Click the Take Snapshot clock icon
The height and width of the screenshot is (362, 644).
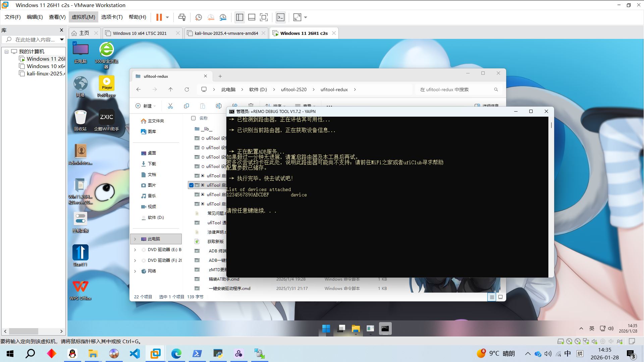pos(199,17)
